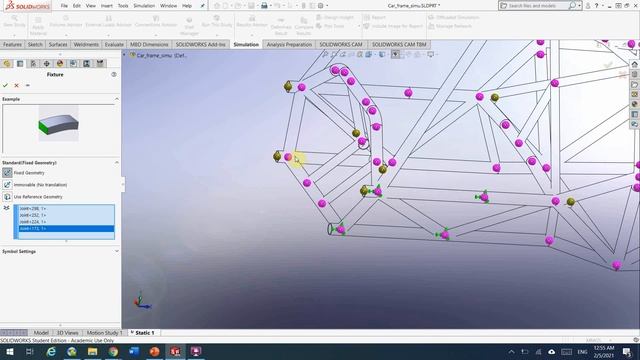Switch to the SOLIDWORKS CAM tab

pos(341,44)
